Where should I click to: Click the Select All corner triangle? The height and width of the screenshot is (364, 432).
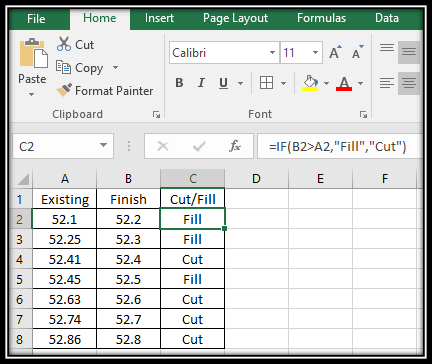[x=24, y=179]
